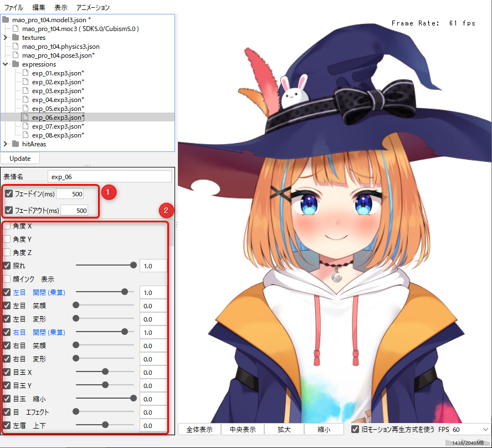Click the mao_pro_t04.pose3.json file icon
The height and width of the screenshot is (448, 492).
pyautogui.click(x=16, y=55)
